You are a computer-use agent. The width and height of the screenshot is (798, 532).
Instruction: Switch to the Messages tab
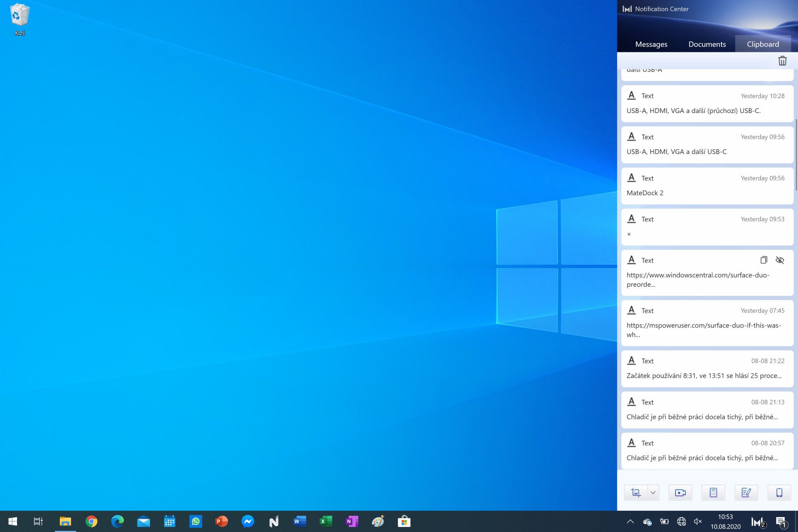[x=651, y=44]
